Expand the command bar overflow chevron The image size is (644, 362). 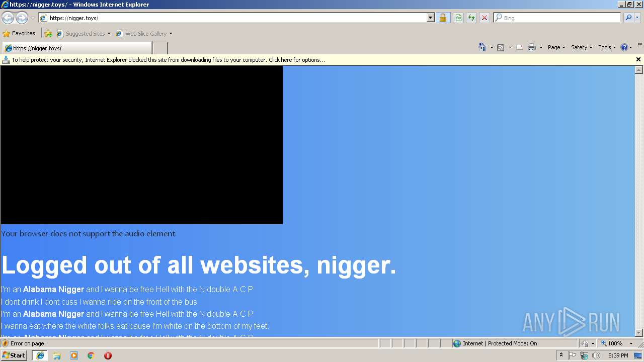[640, 44]
